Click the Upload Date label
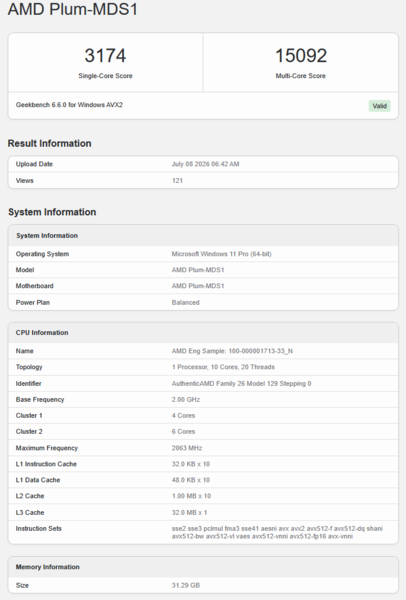This screenshot has height=600, width=406. (34, 164)
